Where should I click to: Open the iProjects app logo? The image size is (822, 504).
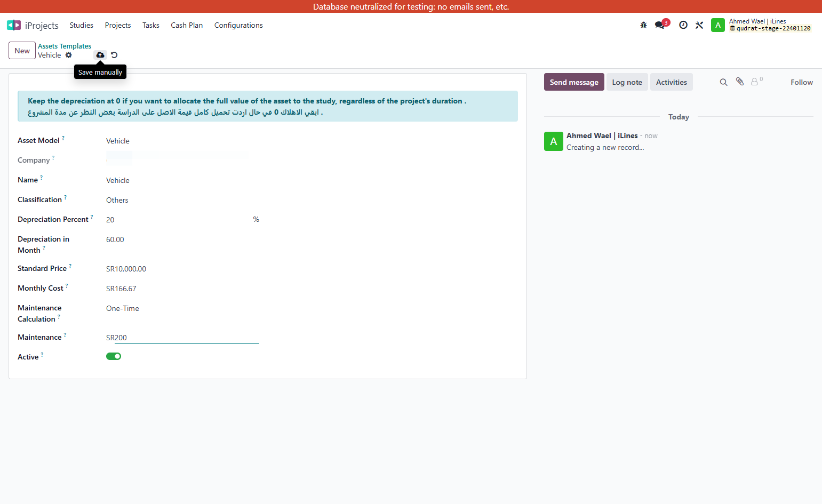click(x=14, y=25)
